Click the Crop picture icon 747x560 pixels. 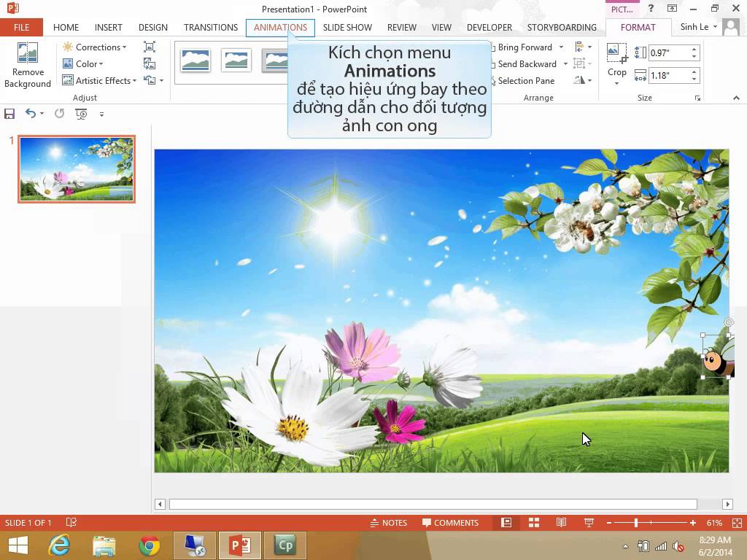pyautogui.click(x=616, y=52)
